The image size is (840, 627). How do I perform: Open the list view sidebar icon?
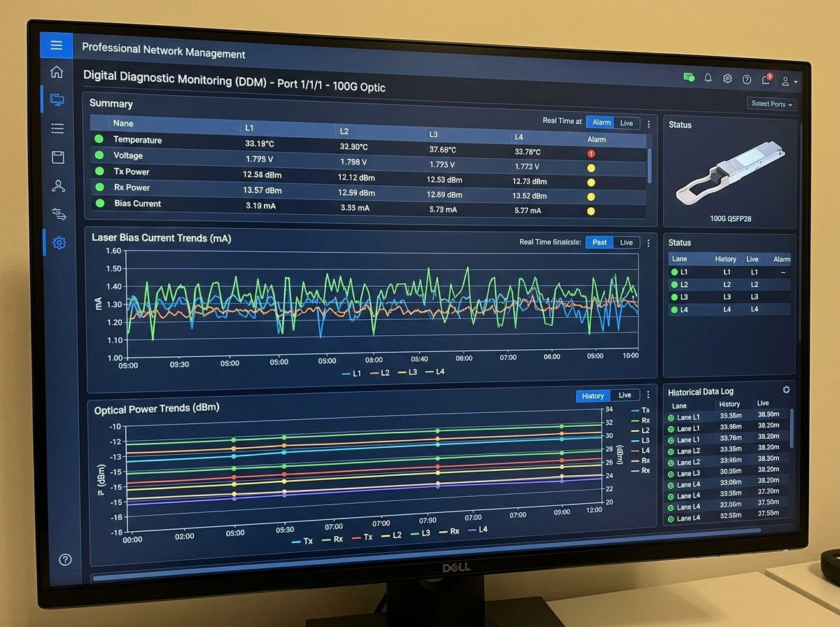[57, 129]
